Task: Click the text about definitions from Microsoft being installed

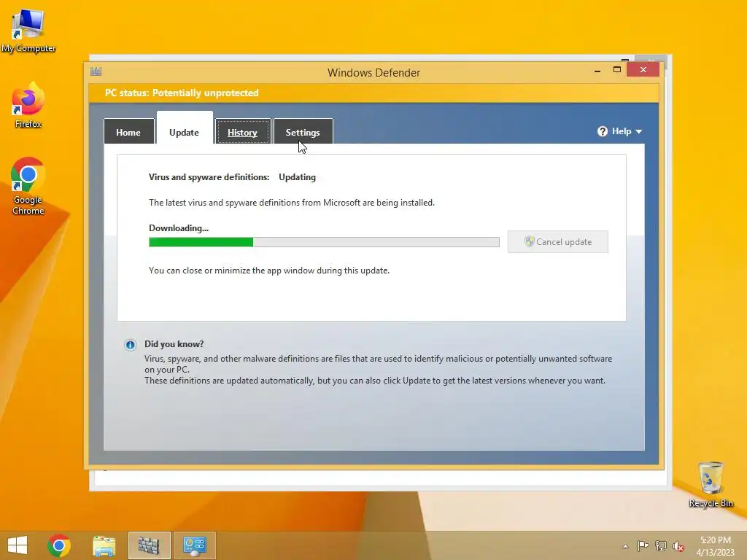Action: coord(292,203)
